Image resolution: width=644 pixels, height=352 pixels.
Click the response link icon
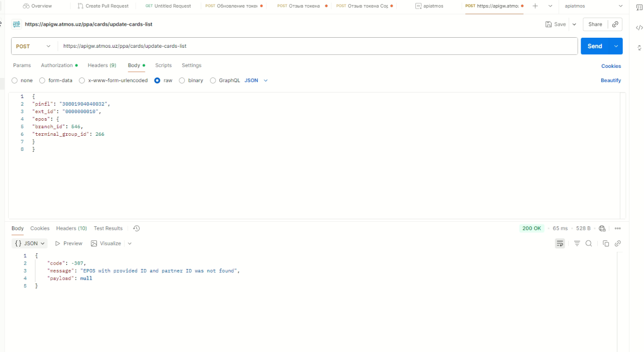tap(618, 243)
